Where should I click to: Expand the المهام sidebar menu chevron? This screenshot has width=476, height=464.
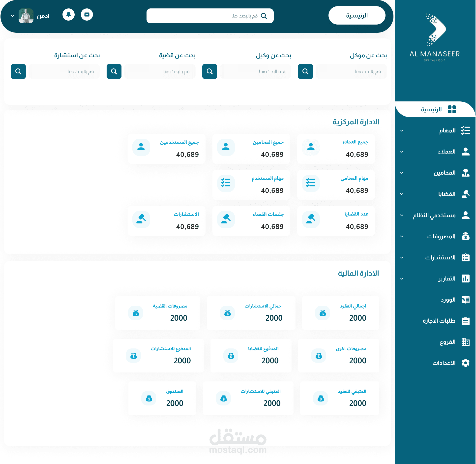click(402, 131)
